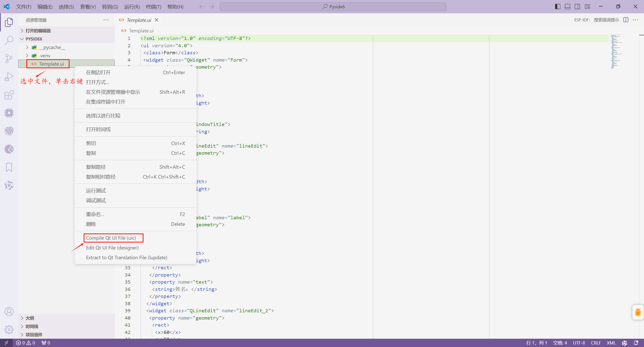Open the Accounts icon in activity bar
The width and height of the screenshot is (644, 347).
[x=9, y=312]
